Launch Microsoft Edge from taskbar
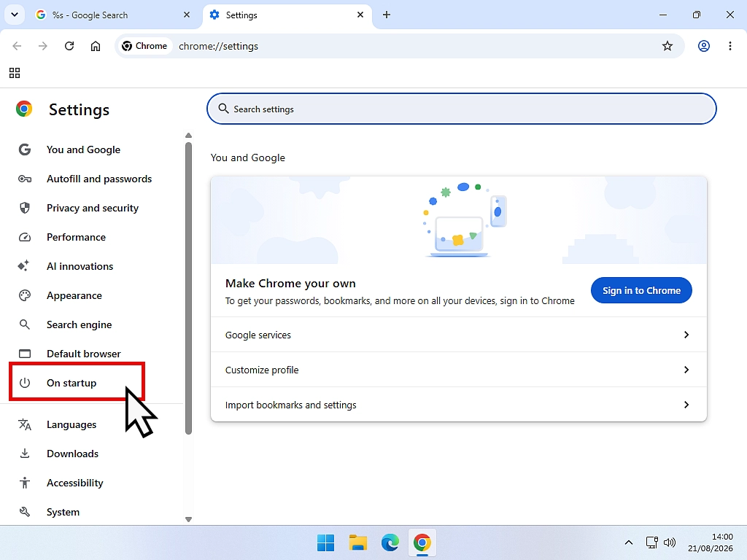 (390, 542)
